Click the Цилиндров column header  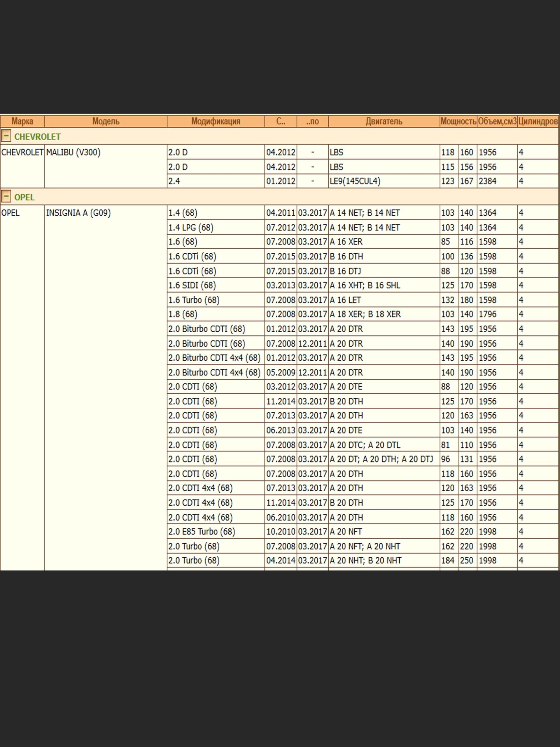(x=538, y=122)
